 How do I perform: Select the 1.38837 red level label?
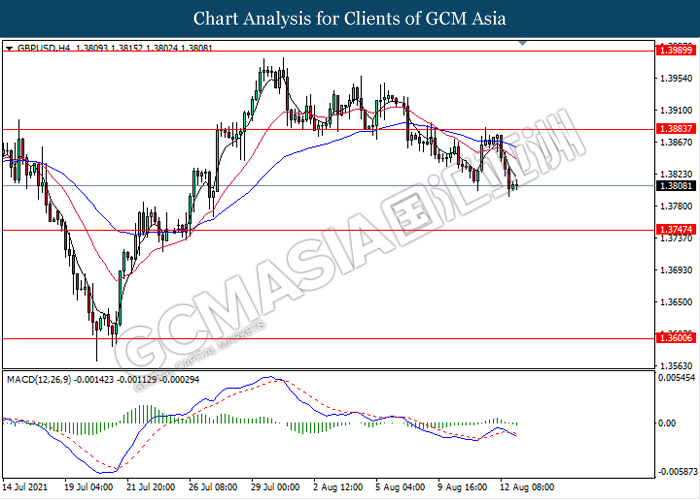click(x=675, y=129)
